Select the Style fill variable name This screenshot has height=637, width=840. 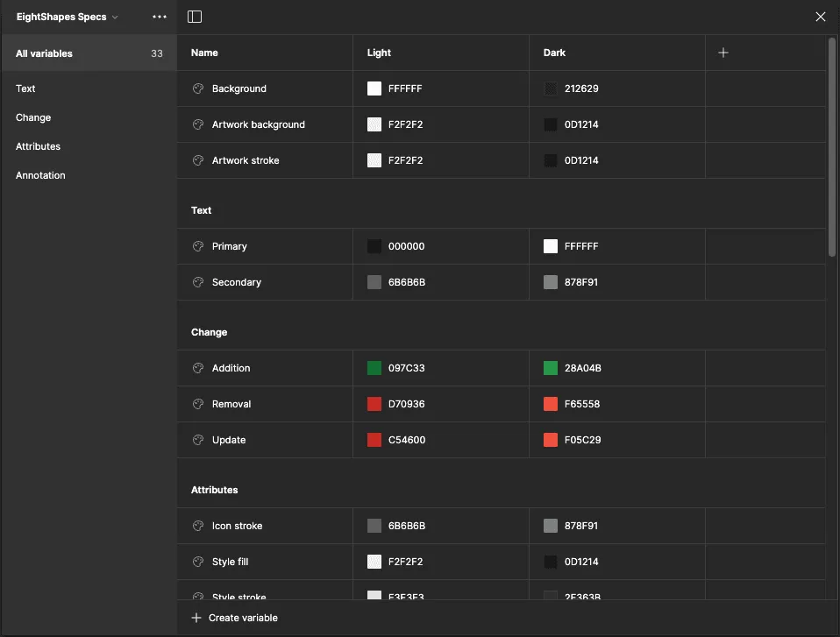tap(230, 562)
